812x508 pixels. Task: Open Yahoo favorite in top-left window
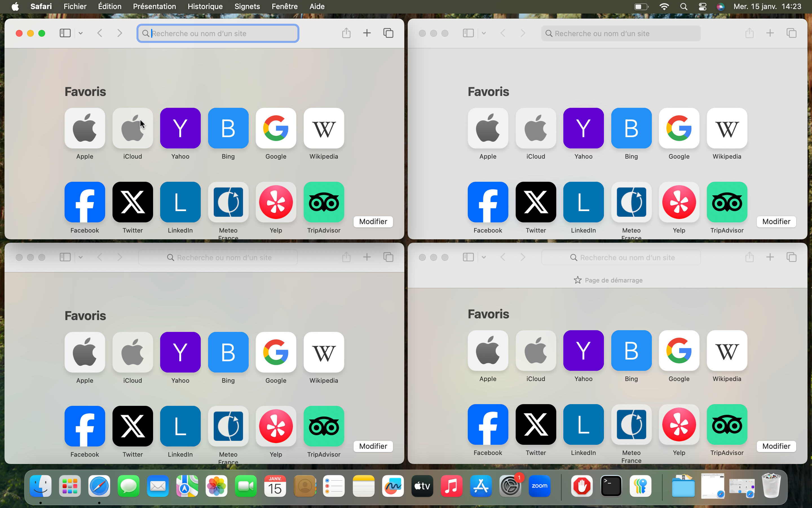(x=180, y=128)
